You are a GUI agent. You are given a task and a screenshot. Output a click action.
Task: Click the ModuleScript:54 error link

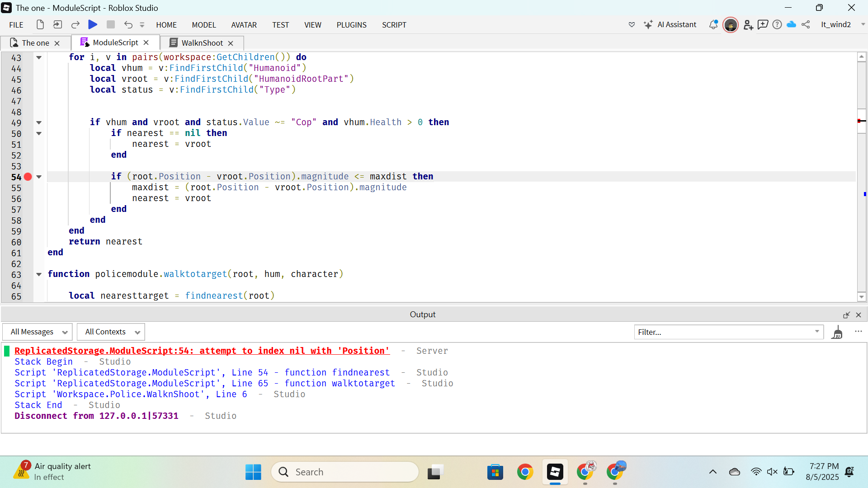click(202, 351)
